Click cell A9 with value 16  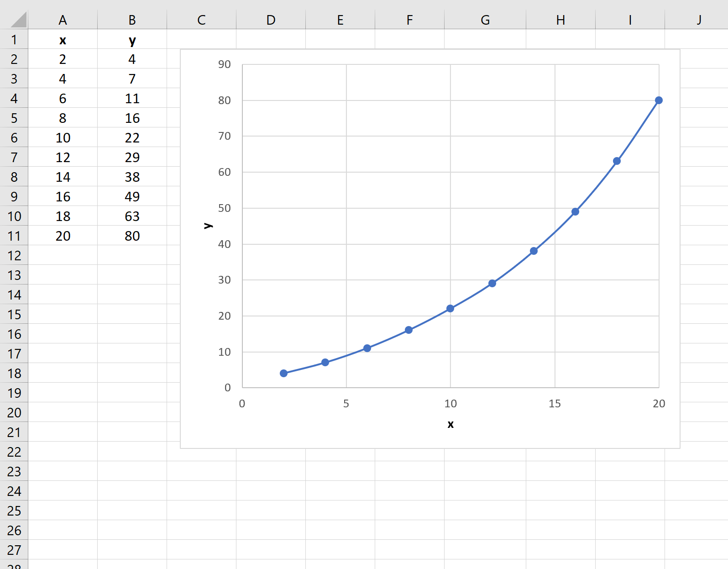(63, 196)
